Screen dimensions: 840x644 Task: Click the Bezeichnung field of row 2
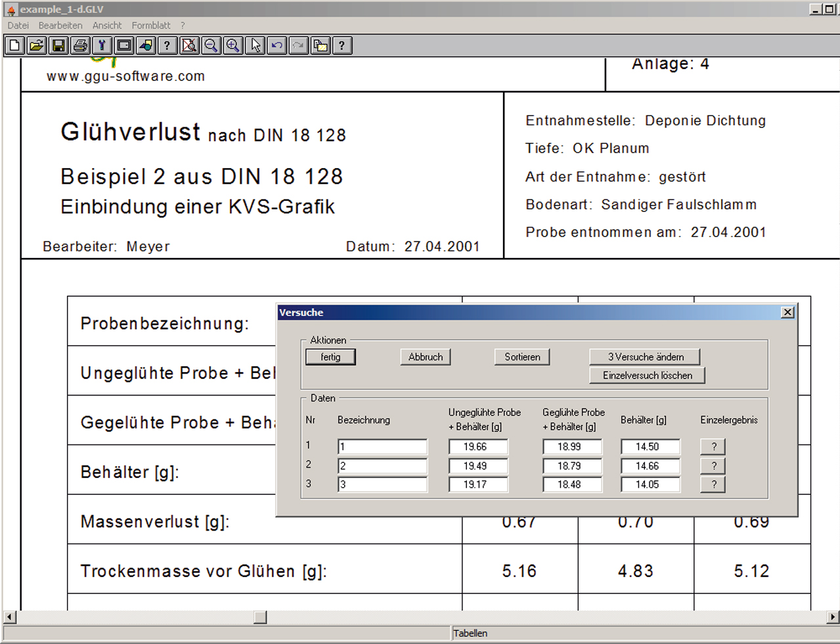point(382,466)
